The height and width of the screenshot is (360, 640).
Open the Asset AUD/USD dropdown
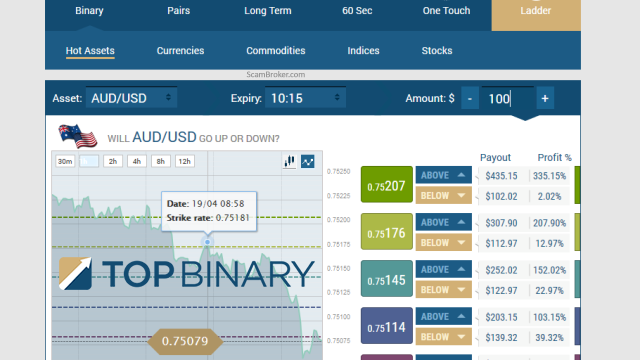(131, 98)
